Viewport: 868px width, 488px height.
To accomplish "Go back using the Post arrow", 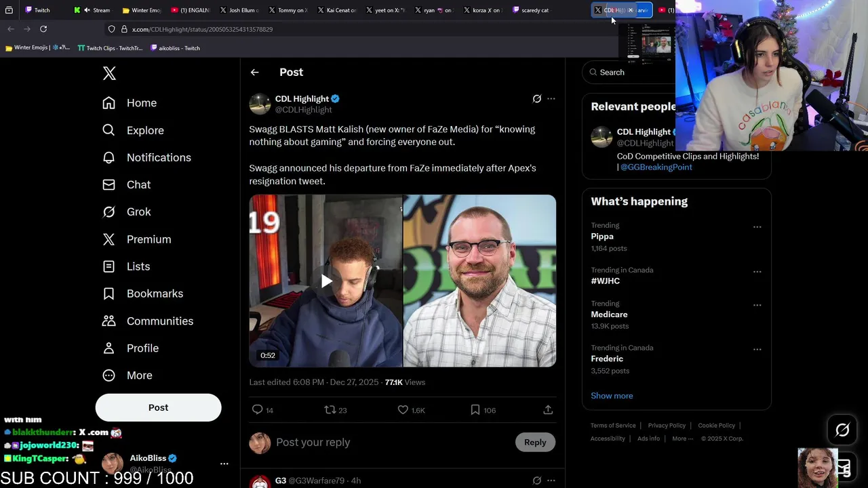I will 254,72.
